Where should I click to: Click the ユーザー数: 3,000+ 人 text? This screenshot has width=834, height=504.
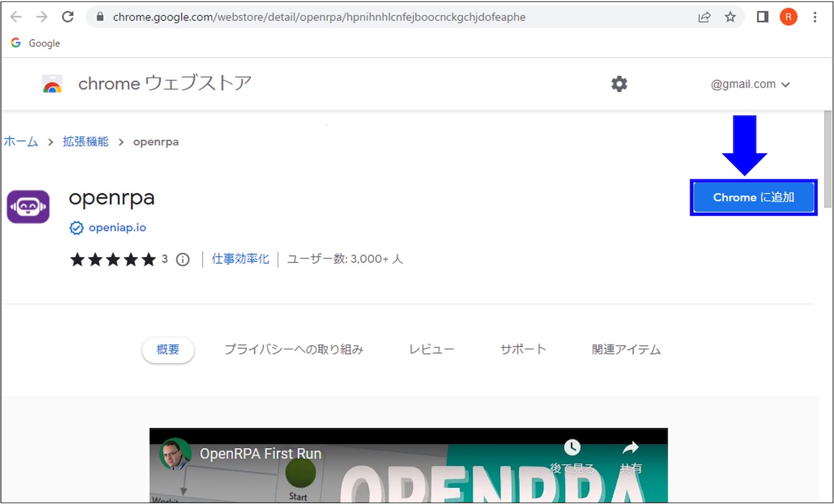(345, 259)
